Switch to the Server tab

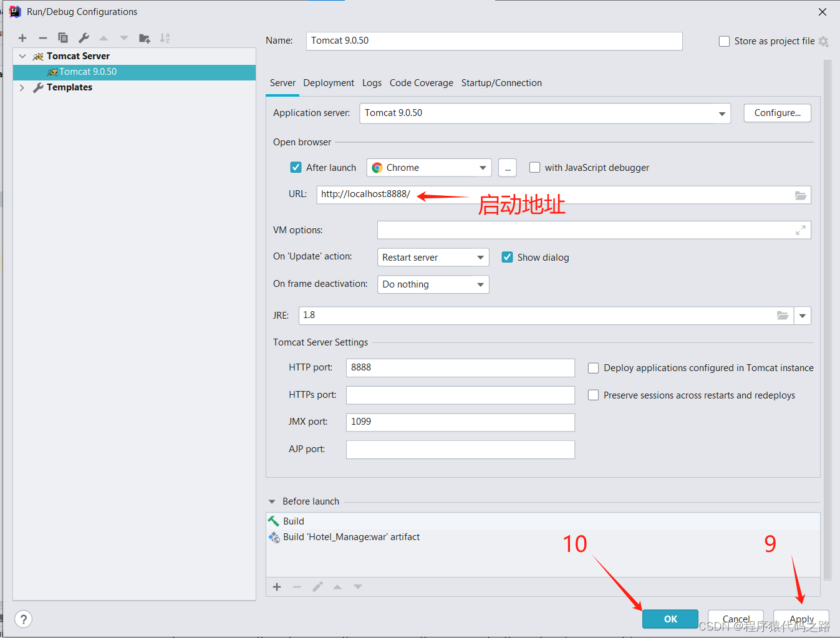pos(282,83)
